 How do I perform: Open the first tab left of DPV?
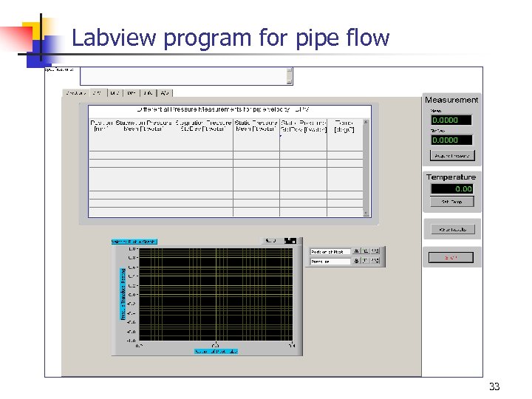pyautogui.click(x=76, y=92)
